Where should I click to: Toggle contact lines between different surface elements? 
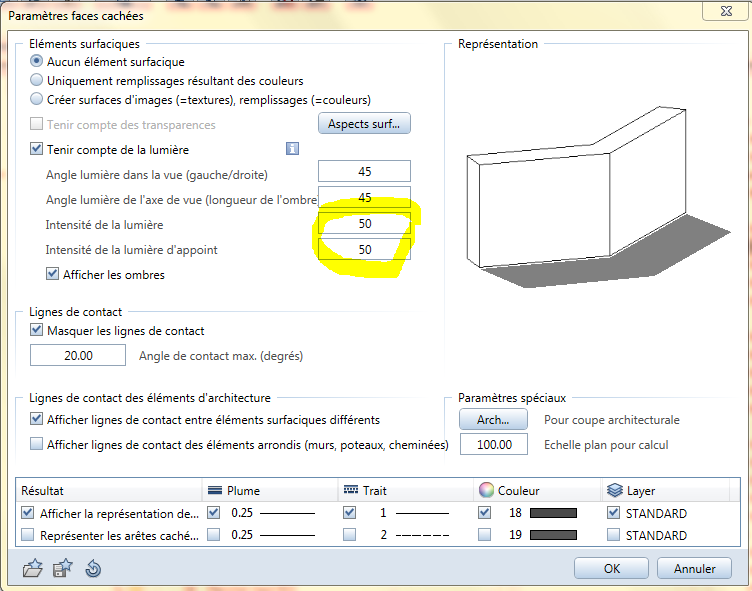tap(36, 419)
